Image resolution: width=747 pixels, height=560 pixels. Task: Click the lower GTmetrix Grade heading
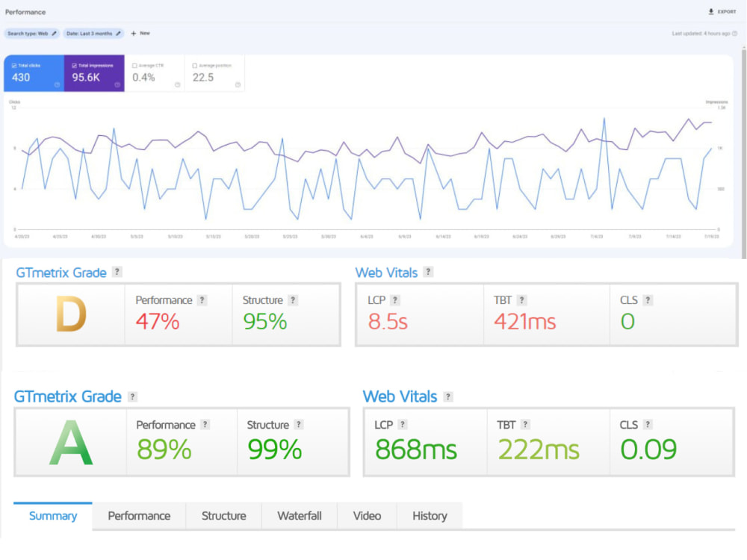coord(68,396)
